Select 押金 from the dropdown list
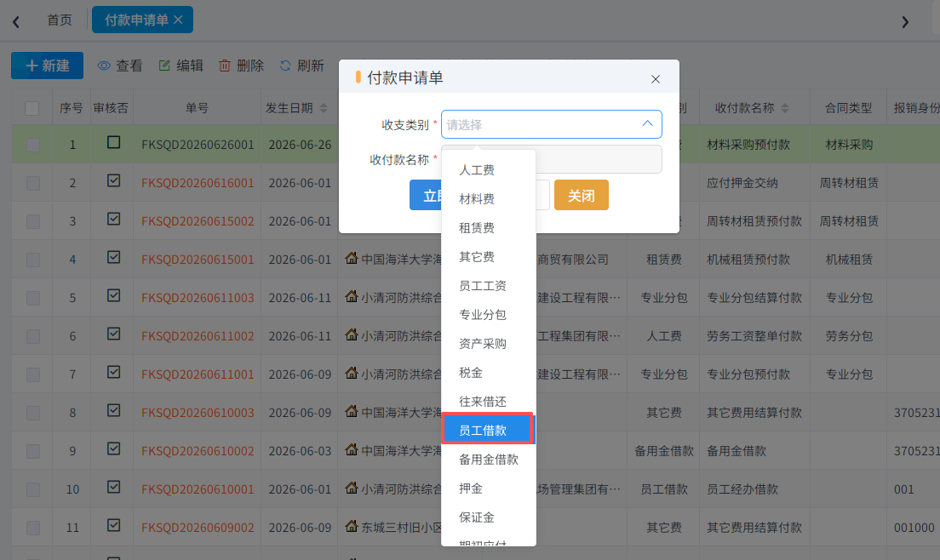This screenshot has width=940, height=560. [489, 489]
